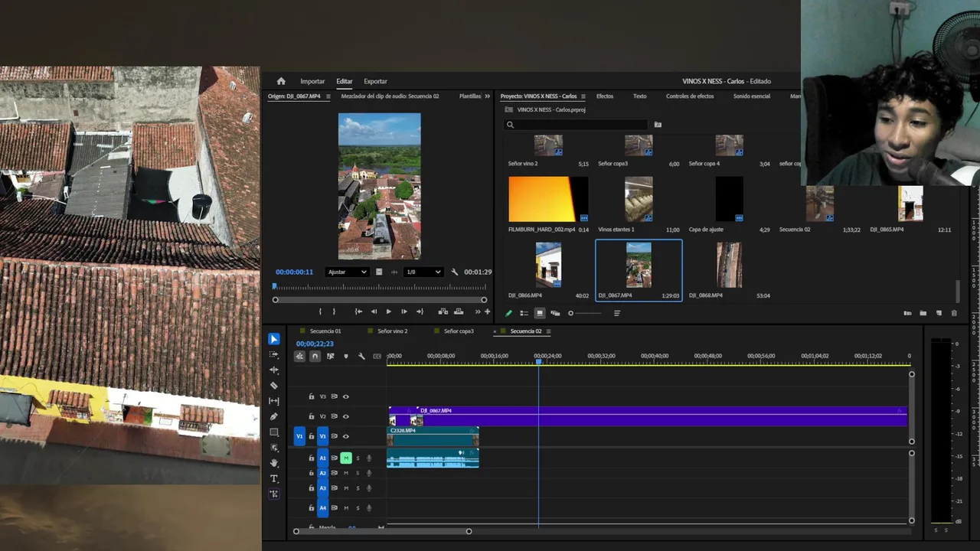The height and width of the screenshot is (551, 980).
Task: Open the Secuencia 01 timeline tab
Action: [x=325, y=331]
